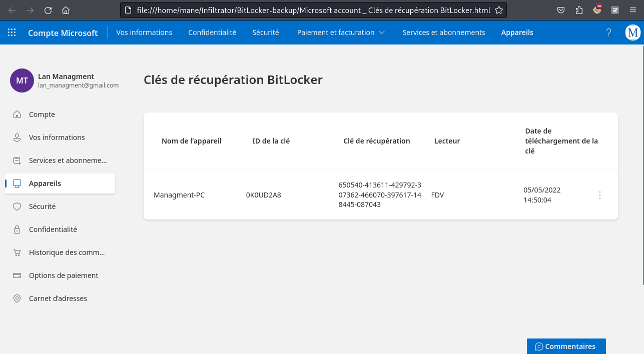
Task: Save page to Pocket
Action: point(561,10)
